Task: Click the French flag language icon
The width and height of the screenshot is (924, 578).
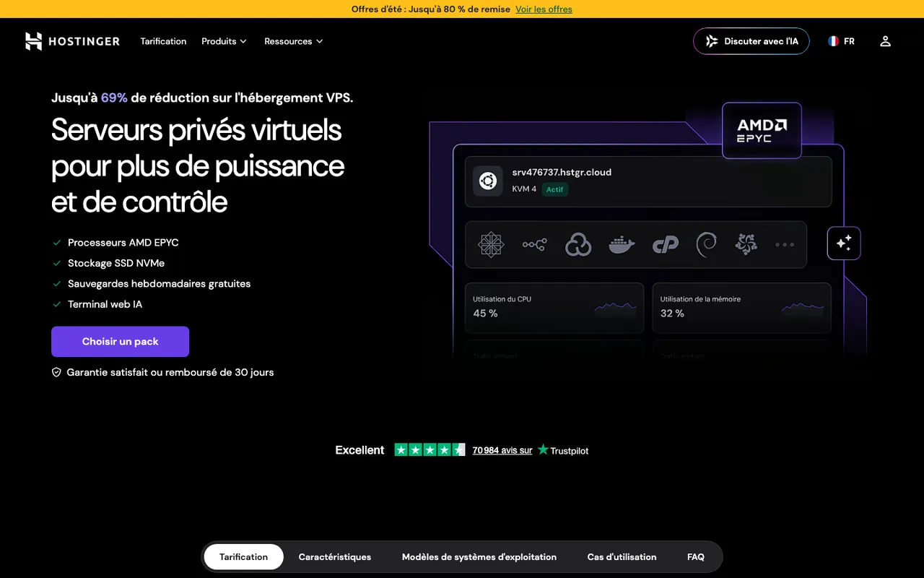Action: pos(833,41)
